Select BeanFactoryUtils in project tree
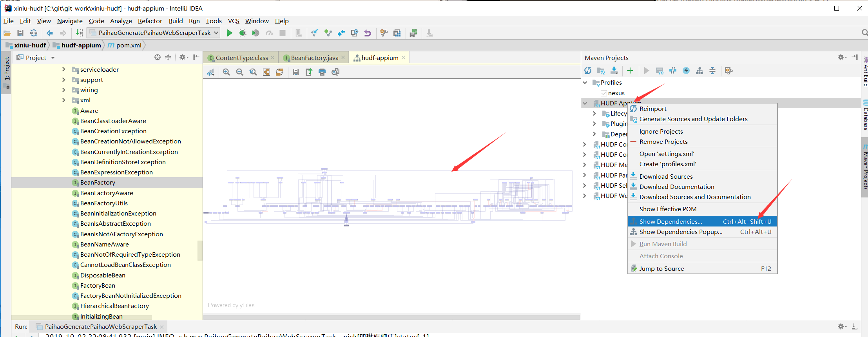Screen dimensions: 868x337 point(104,203)
